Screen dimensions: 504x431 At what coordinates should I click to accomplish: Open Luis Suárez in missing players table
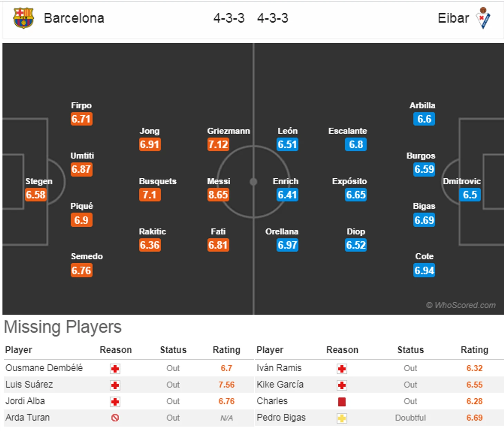[x=29, y=384]
